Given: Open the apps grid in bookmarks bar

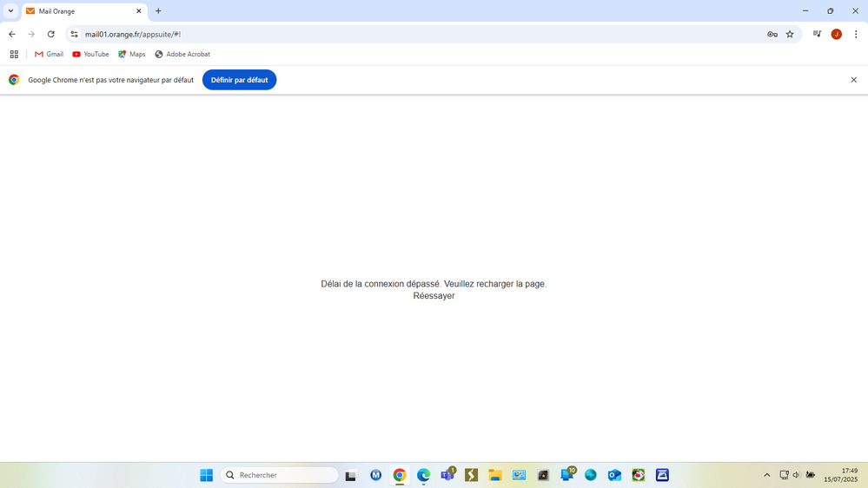Looking at the screenshot, I should [x=15, y=54].
